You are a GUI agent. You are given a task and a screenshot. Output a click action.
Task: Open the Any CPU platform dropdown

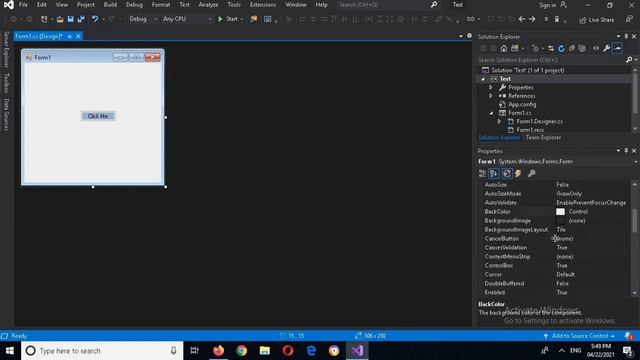187,19
